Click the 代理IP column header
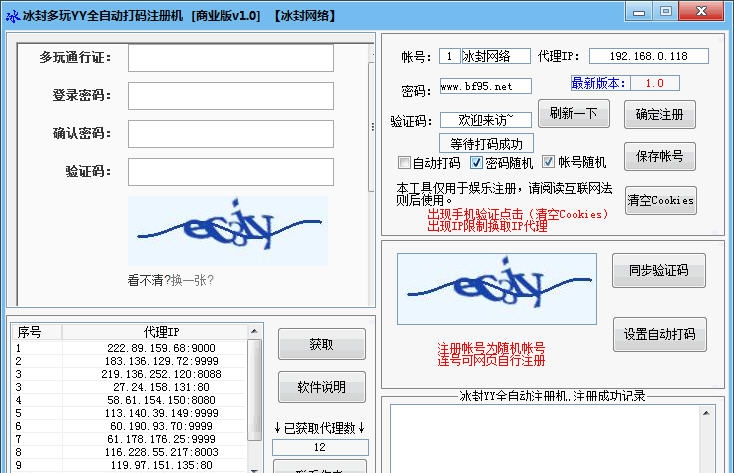This screenshot has height=473, width=734. [x=154, y=332]
